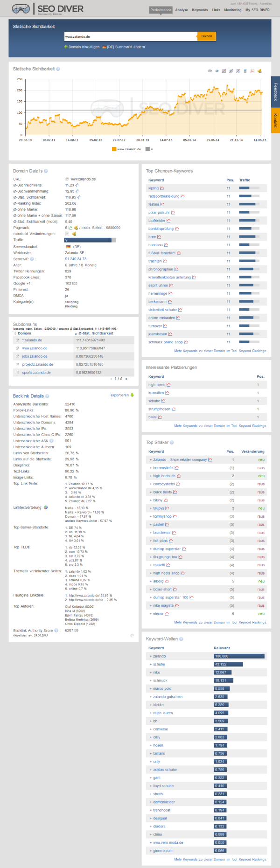Click Pagerank history chart icon

pos(70,228)
